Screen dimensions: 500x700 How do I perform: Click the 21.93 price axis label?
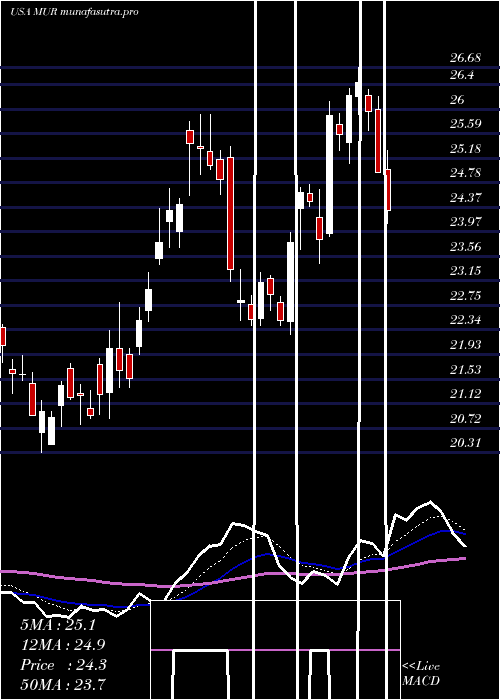pos(466,344)
